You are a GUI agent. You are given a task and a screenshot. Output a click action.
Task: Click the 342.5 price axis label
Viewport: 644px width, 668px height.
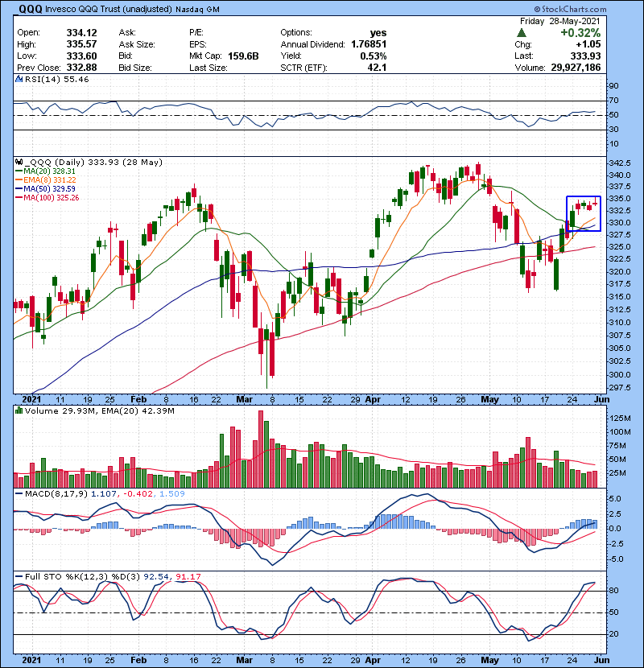tap(620, 163)
